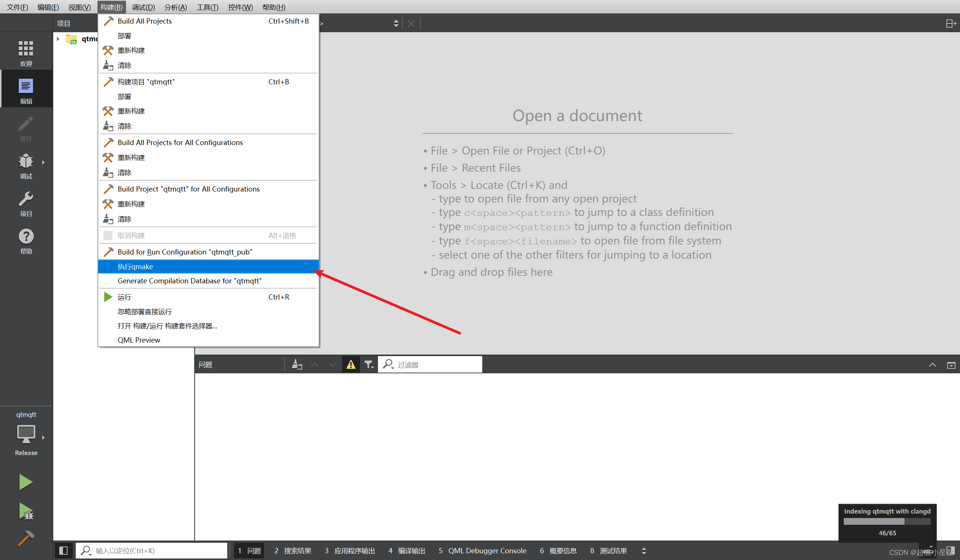960x560 pixels.
Task: Open the 帮助(H) menu
Action: point(274,7)
